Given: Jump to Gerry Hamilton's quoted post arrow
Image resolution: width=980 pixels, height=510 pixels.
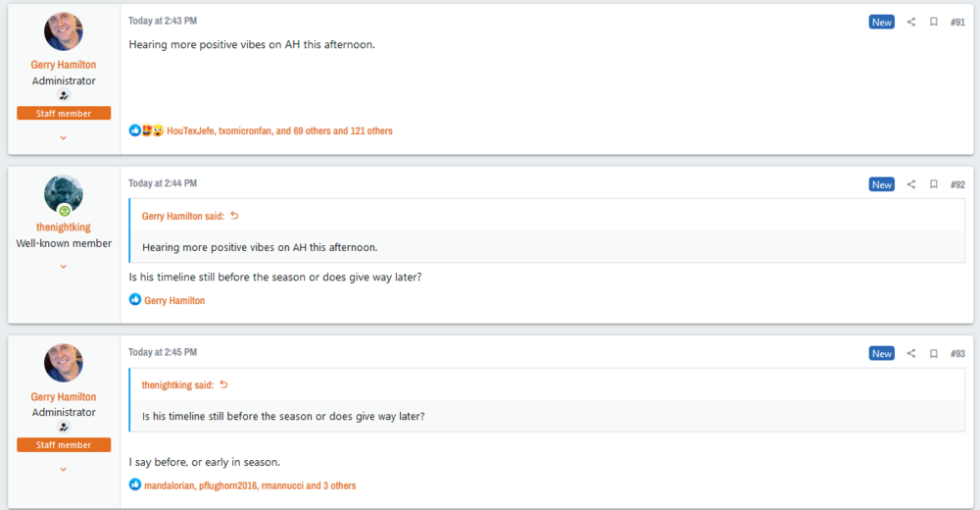Looking at the screenshot, I should click(234, 216).
